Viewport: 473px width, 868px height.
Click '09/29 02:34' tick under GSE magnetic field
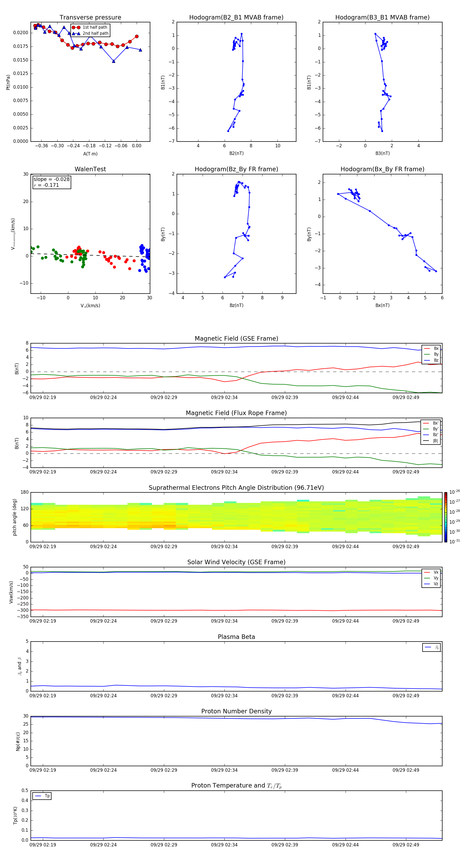pos(224,397)
